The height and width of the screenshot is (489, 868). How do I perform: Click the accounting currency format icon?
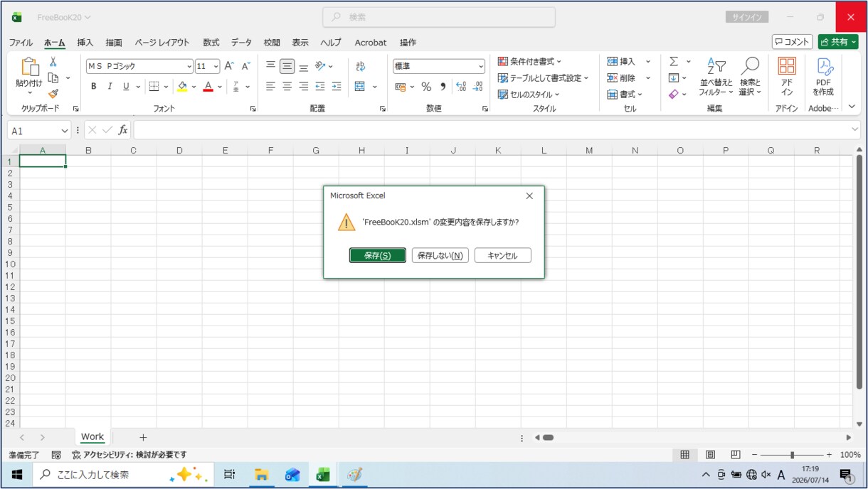coord(401,87)
